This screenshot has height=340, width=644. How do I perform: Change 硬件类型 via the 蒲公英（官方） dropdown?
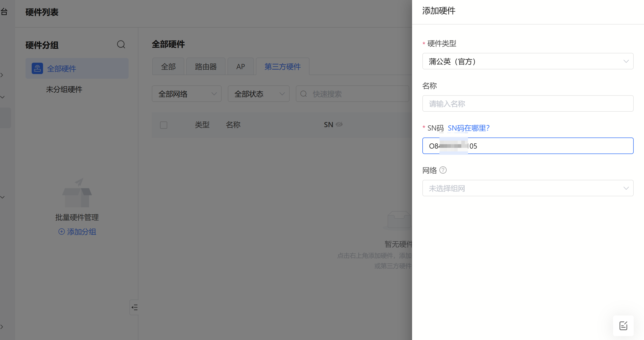(528, 61)
